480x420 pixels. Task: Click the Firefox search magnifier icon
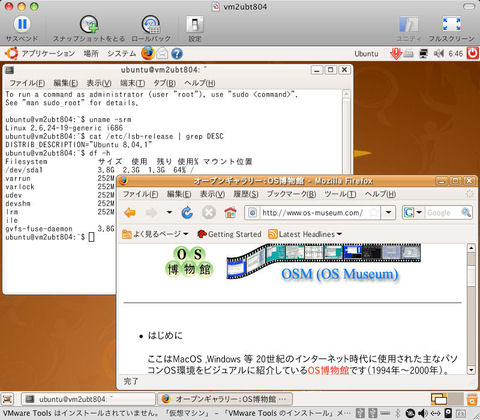[466, 212]
